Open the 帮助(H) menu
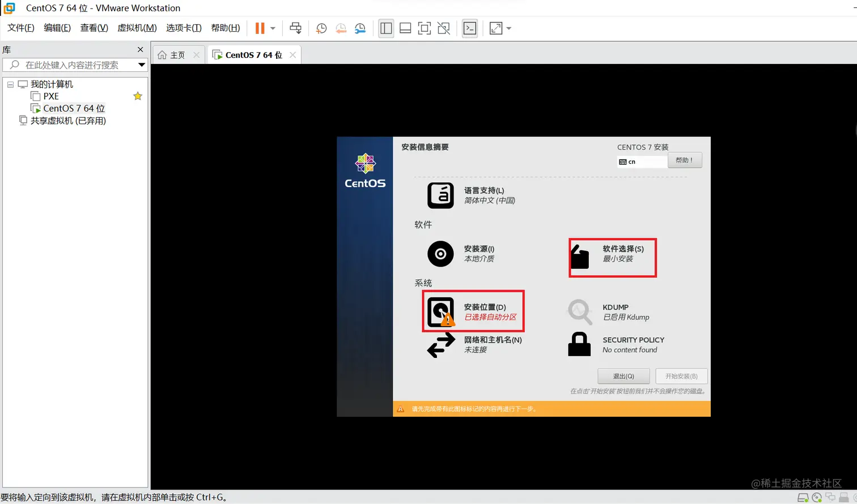This screenshot has width=857, height=504. [226, 28]
